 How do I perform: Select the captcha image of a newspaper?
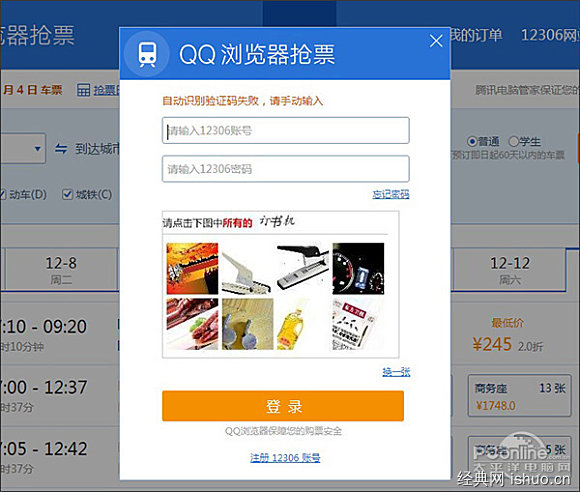click(x=358, y=324)
